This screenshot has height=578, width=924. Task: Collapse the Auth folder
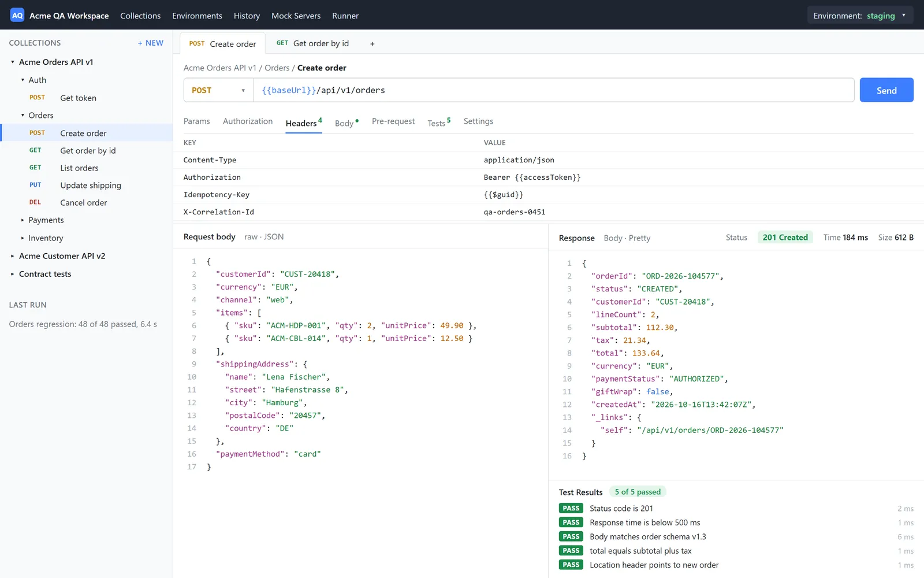click(x=23, y=80)
